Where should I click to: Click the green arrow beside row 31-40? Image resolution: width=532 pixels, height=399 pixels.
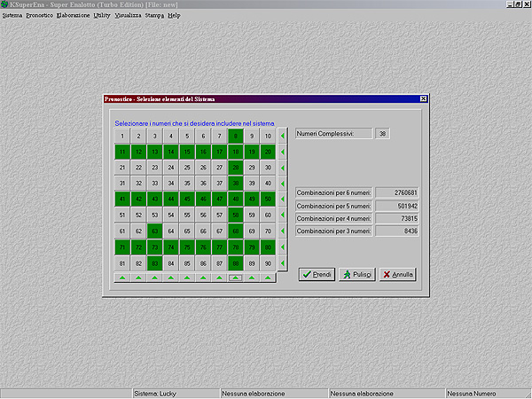282,184
